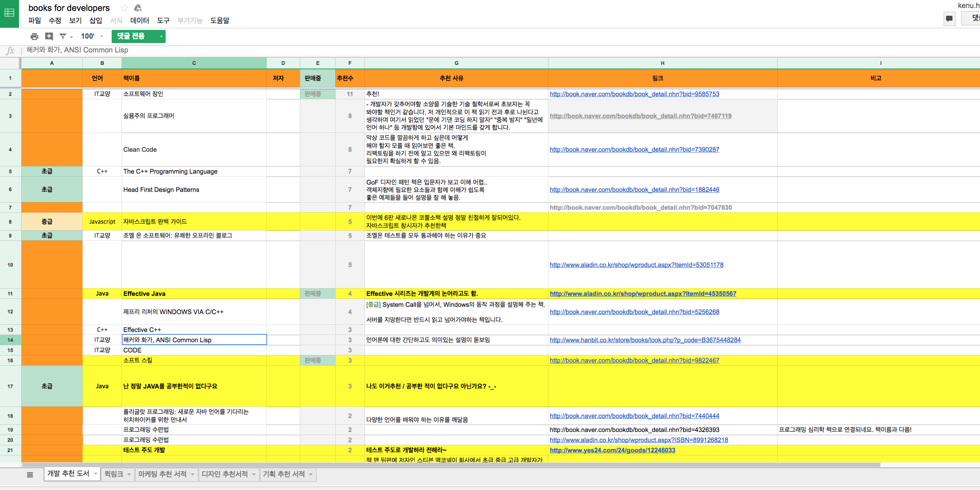
Task: Open the aladin link with ItemId=45350567
Action: click(x=643, y=294)
